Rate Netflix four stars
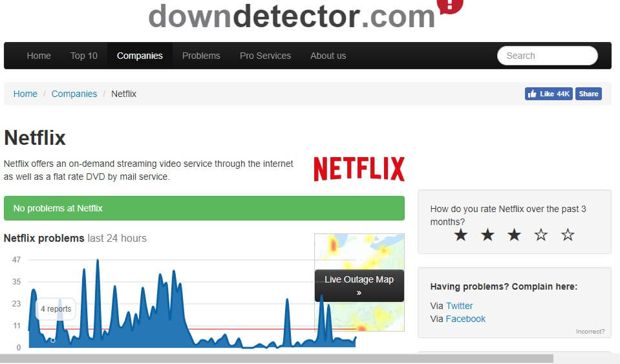This screenshot has height=364, width=620. (541, 235)
